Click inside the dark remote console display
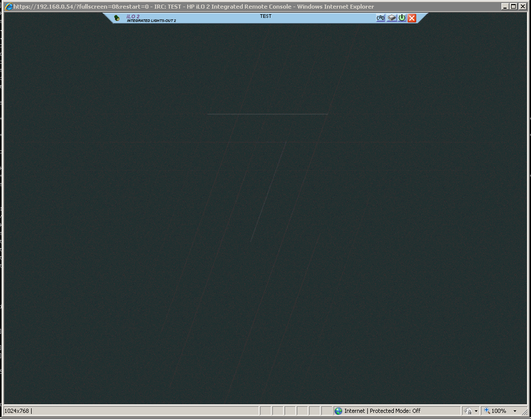This screenshot has height=420, width=531. point(265,214)
